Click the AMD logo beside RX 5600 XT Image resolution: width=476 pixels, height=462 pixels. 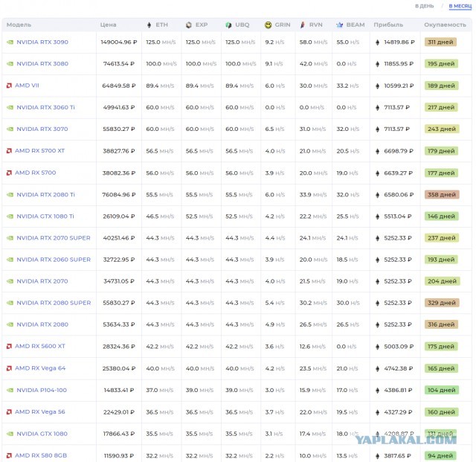9,346
